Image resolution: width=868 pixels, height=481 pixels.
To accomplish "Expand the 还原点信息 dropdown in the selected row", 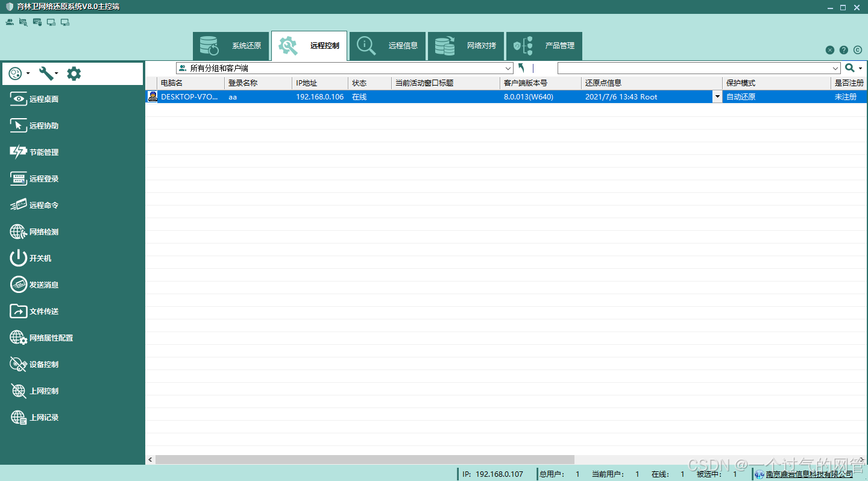I will 717,97.
